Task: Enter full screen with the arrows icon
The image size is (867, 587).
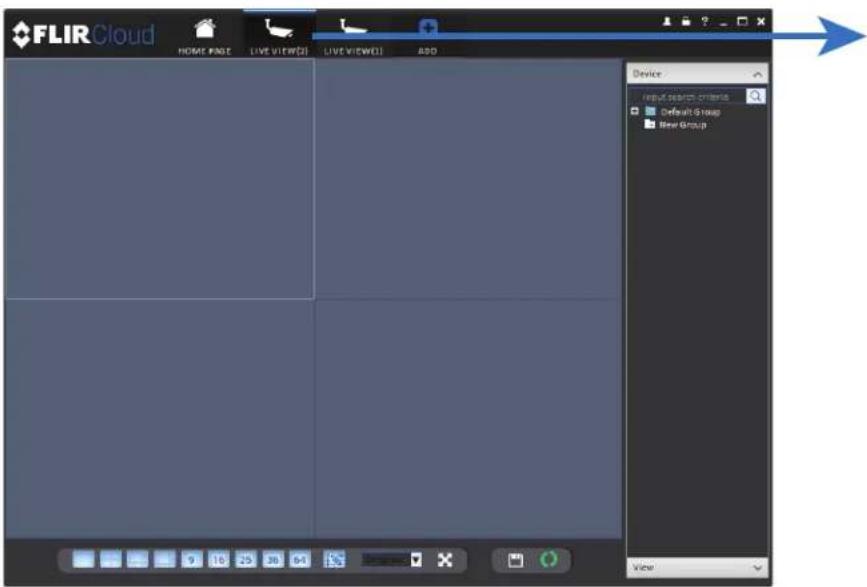Action: click(445, 560)
